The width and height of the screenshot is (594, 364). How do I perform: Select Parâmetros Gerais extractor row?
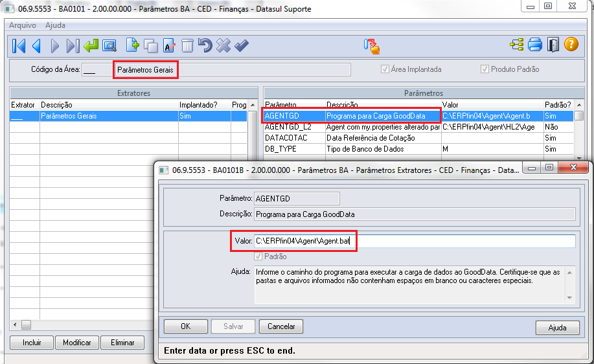(x=128, y=116)
